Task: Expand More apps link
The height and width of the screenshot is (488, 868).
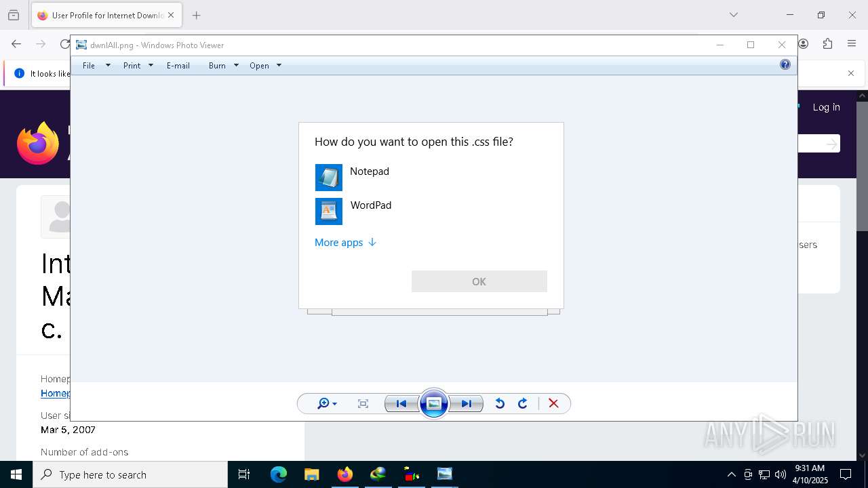Action: click(345, 243)
